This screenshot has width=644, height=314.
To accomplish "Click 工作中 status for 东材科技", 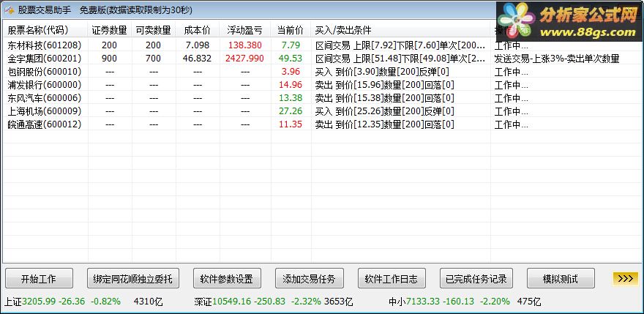I will (x=511, y=45).
